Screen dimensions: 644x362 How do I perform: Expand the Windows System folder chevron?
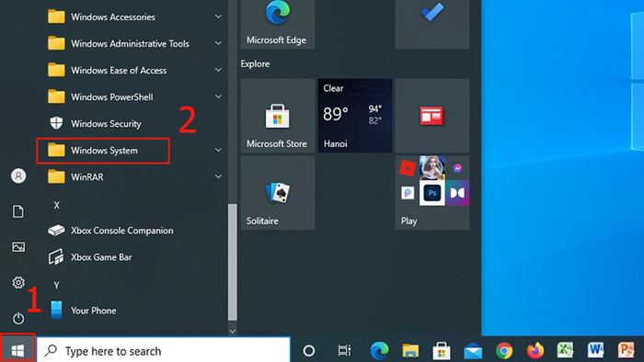pyautogui.click(x=219, y=150)
